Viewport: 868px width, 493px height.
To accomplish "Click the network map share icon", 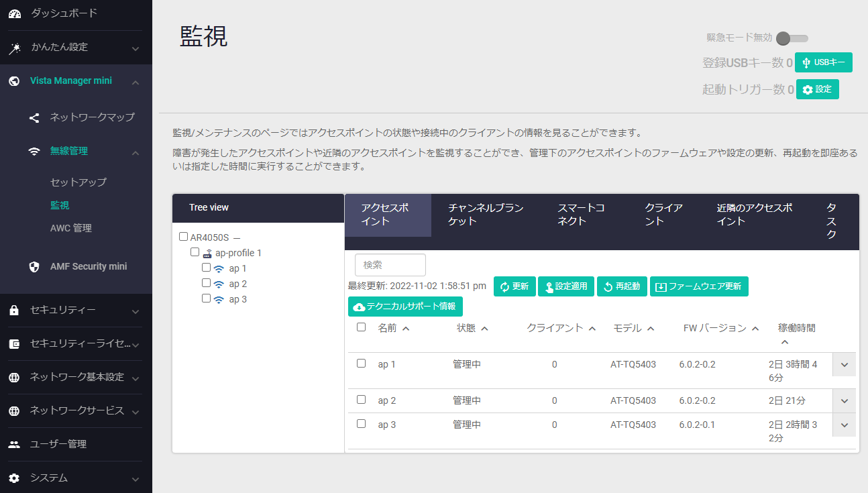I will point(34,117).
